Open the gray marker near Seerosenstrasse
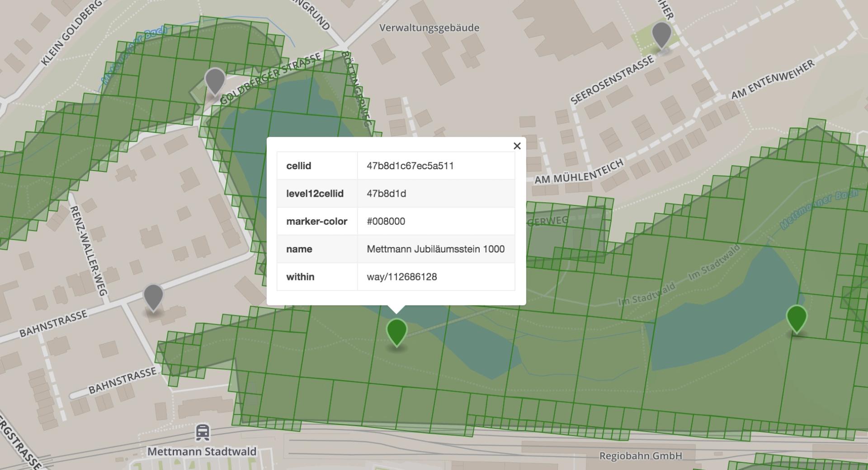This screenshot has width=868, height=470. [x=661, y=34]
